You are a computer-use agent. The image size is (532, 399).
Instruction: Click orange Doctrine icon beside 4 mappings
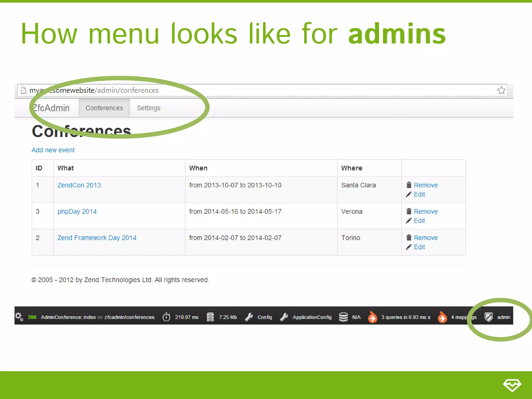442,317
